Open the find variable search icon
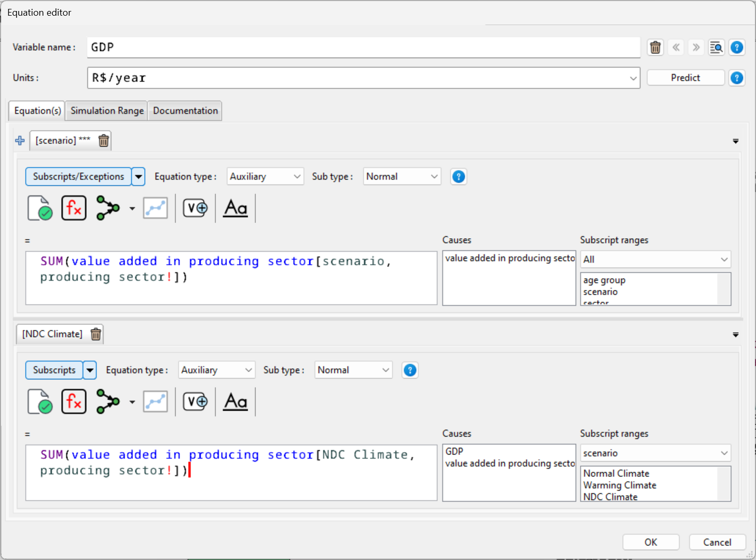The image size is (756, 560). click(716, 48)
